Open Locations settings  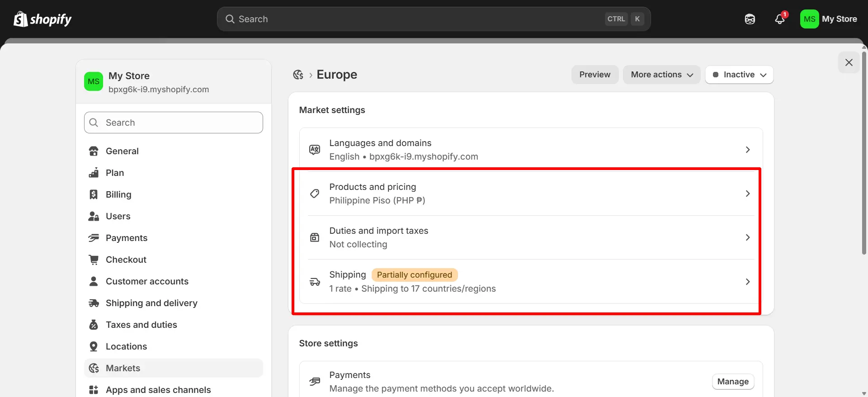[x=174, y=346]
